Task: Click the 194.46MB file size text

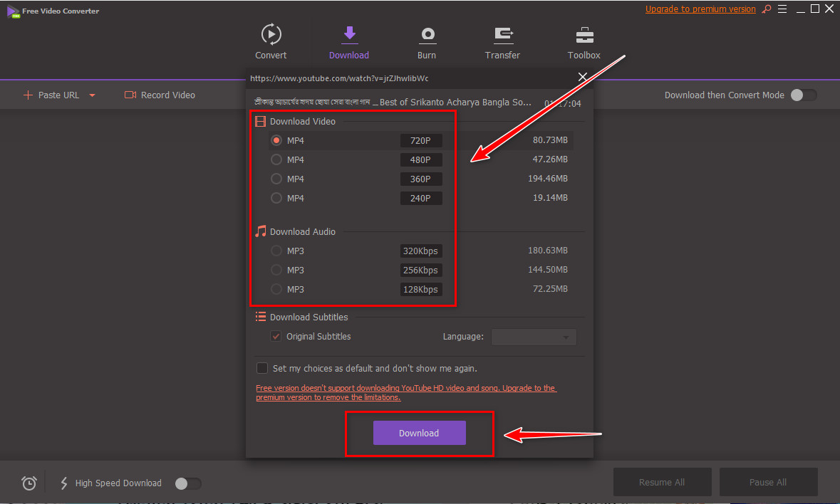Action: point(547,179)
